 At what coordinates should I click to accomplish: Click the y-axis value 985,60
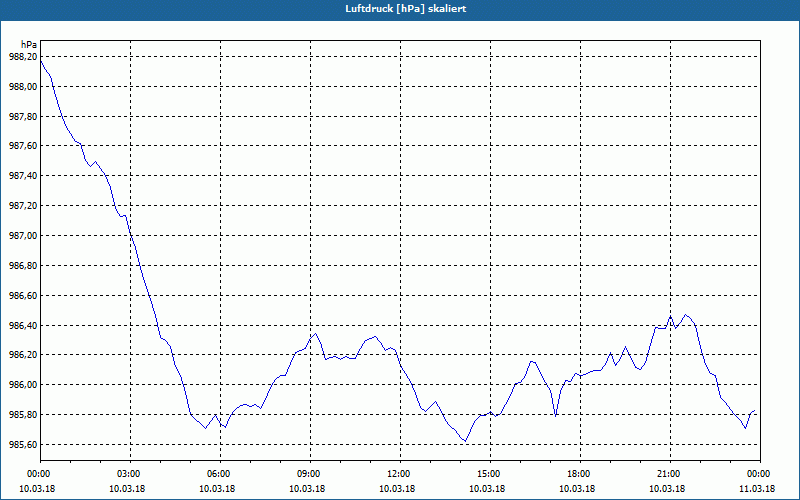23,444
